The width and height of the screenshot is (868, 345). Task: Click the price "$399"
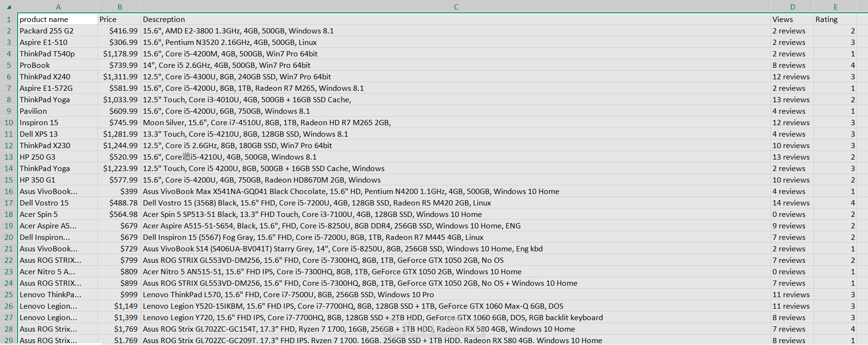click(119, 191)
